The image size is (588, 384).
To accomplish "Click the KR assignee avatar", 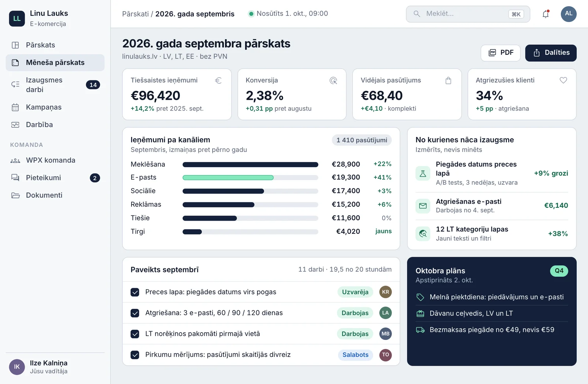I will 386,292.
